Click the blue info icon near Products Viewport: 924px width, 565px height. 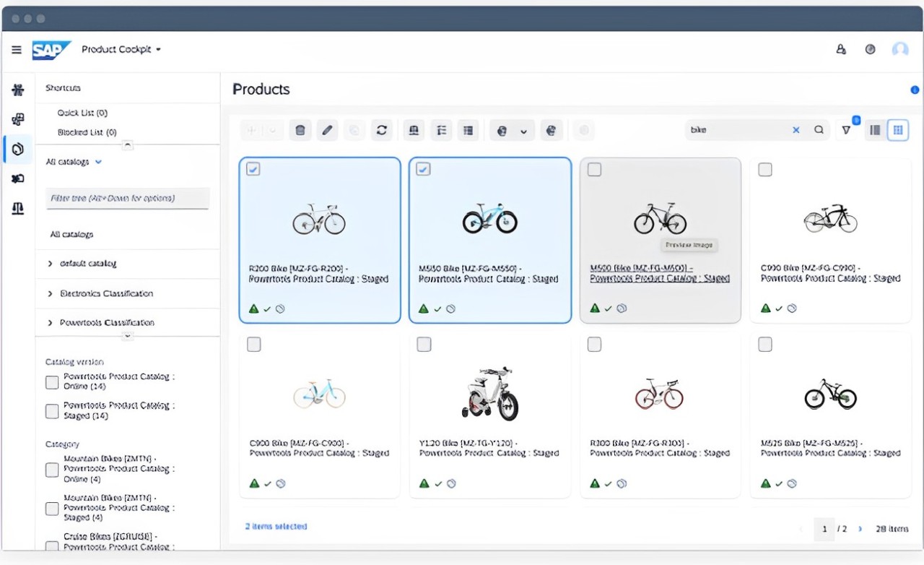point(915,90)
